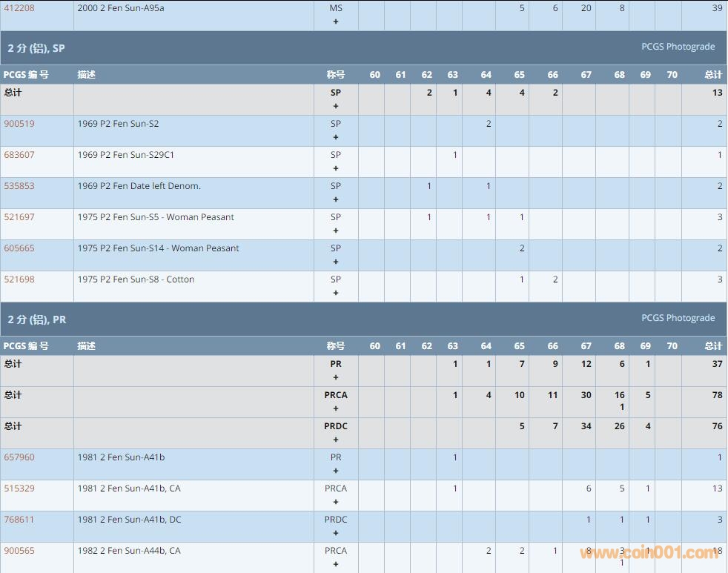This screenshot has height=573, width=728.
Task: Expand plus under PRCA totals row
Action: click(x=336, y=408)
